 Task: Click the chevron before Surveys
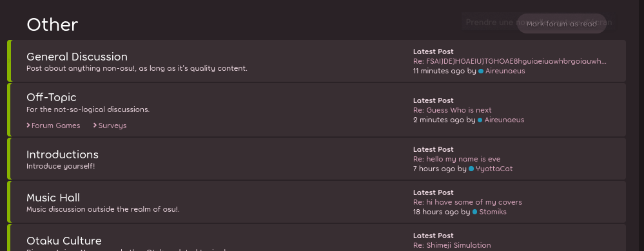[95, 125]
